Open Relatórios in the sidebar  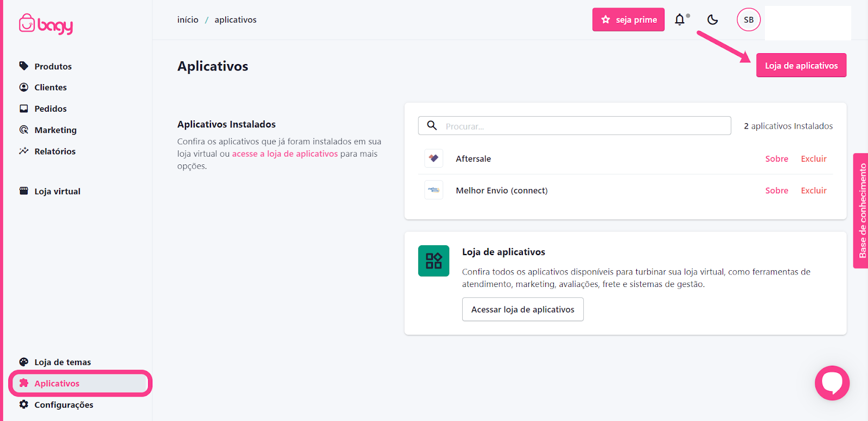pos(55,151)
